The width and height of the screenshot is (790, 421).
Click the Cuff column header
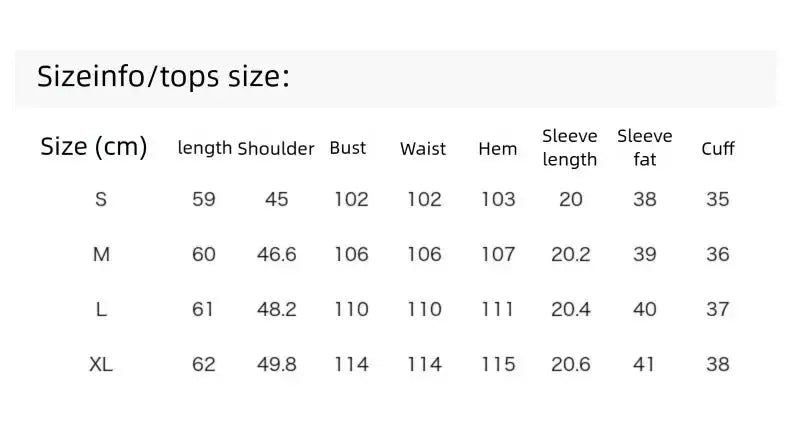click(718, 149)
